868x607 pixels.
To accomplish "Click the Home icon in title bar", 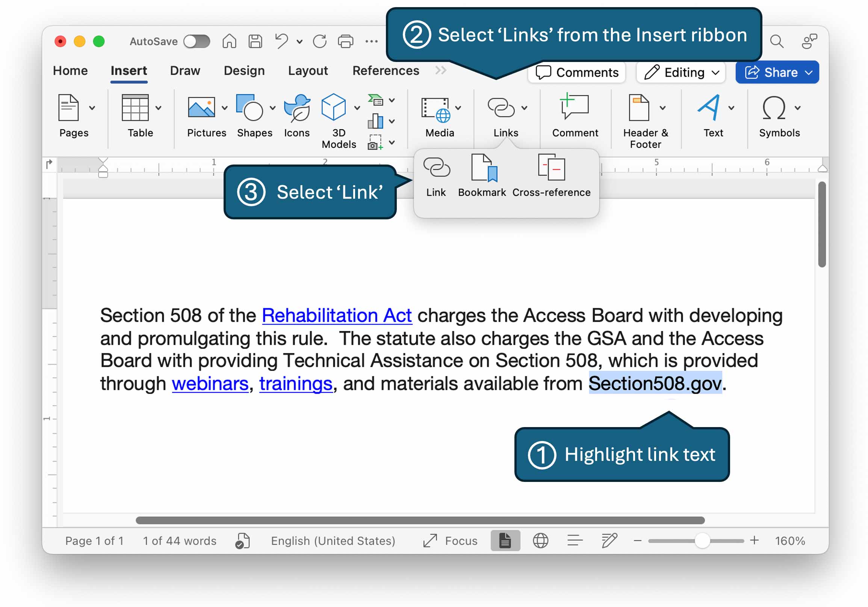I will point(229,41).
